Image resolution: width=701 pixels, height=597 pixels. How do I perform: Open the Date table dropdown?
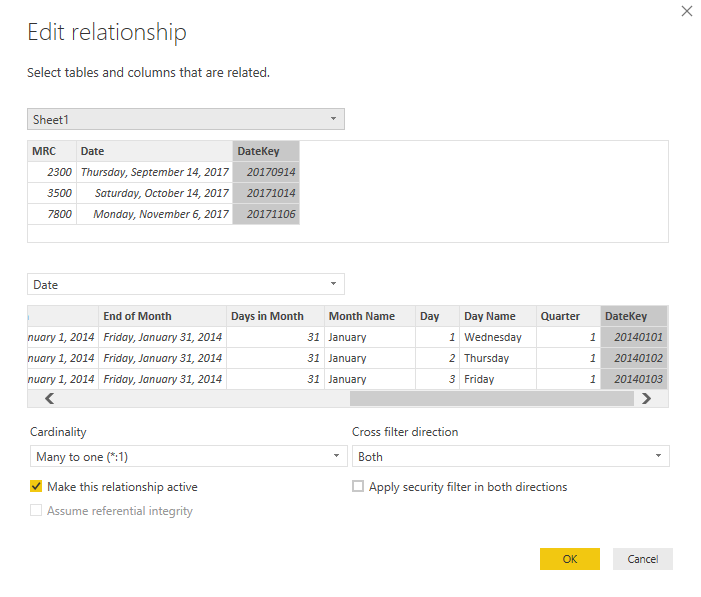186,284
